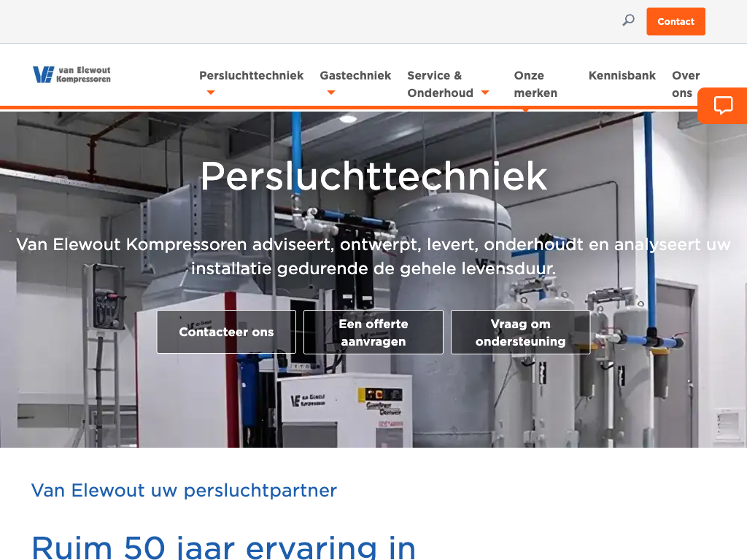747x560 pixels.
Task: Click the search magnifier icon
Action: [x=628, y=20]
